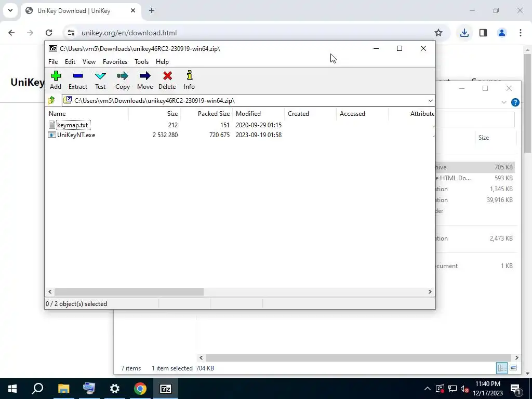Open a new Chrome tab
The height and width of the screenshot is (399, 532).
(152, 10)
